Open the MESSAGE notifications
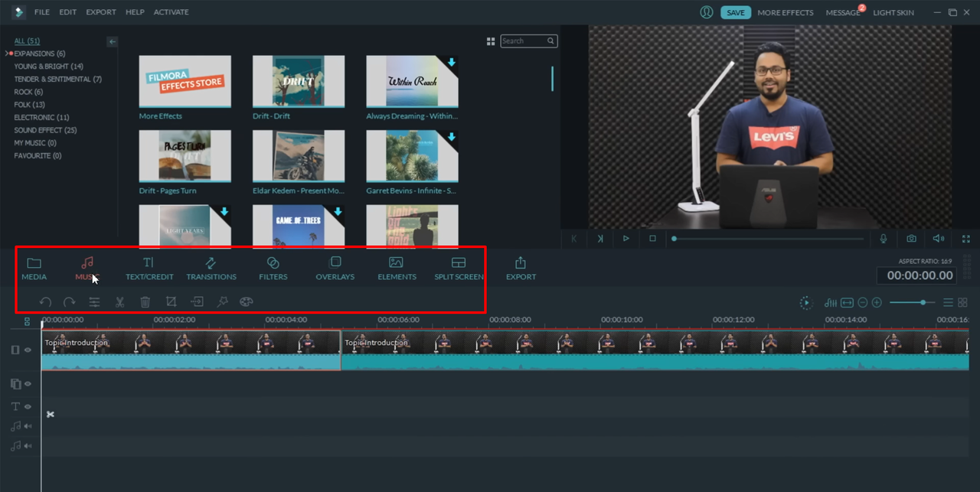The width and height of the screenshot is (980, 492). pos(843,12)
